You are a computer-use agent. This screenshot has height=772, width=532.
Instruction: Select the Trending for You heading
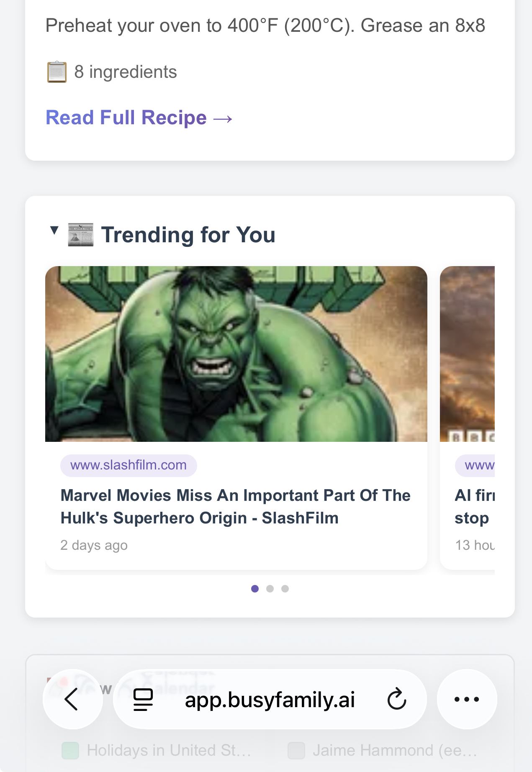[188, 235]
